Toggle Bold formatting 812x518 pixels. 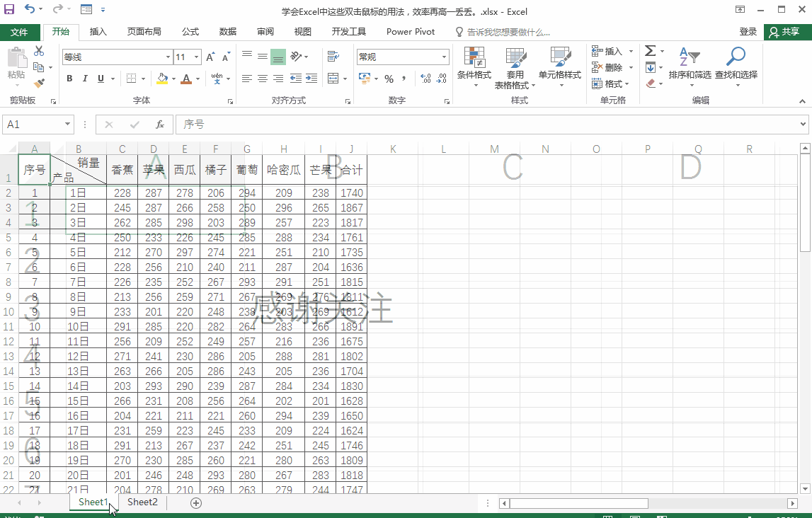click(69, 78)
